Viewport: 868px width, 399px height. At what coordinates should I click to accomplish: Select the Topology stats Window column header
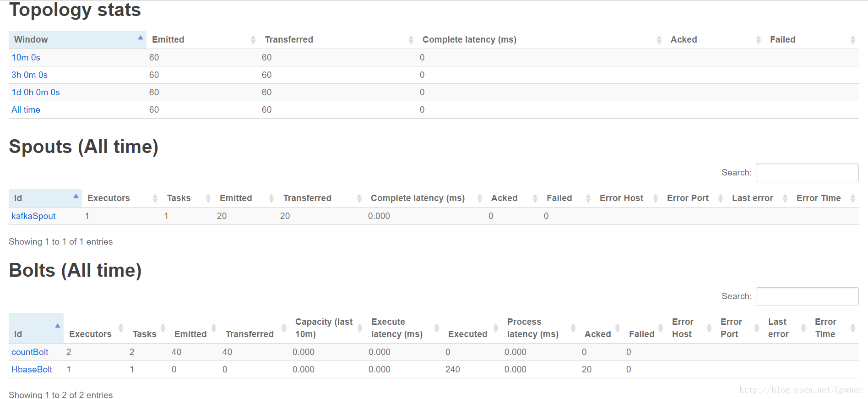pos(77,40)
